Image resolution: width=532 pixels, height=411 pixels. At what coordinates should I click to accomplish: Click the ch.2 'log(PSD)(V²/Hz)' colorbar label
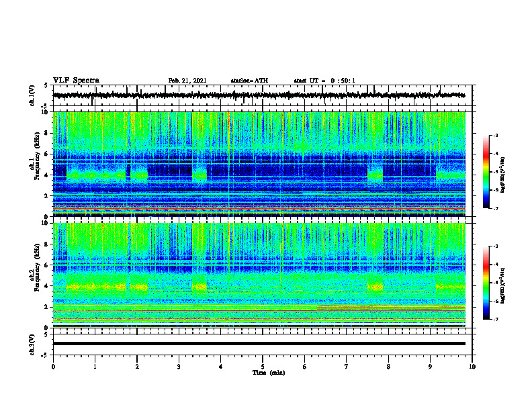pos(504,285)
